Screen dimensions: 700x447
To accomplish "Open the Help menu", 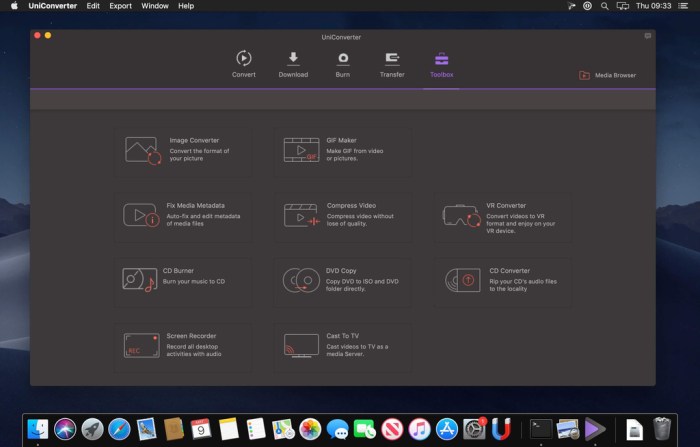I will (186, 6).
